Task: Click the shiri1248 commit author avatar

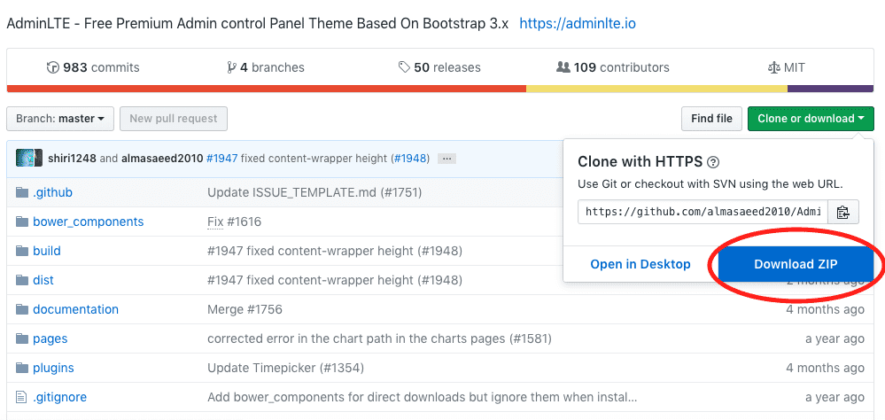Action: coord(29,158)
